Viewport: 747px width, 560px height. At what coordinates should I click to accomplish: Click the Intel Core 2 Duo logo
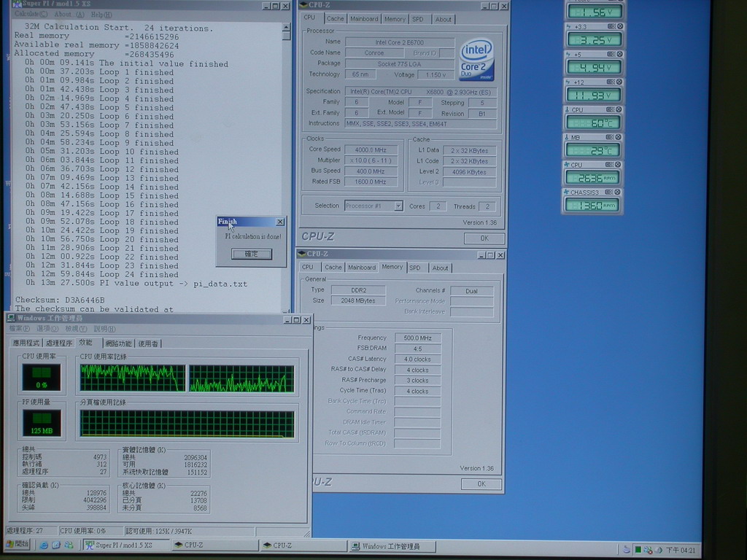point(476,61)
